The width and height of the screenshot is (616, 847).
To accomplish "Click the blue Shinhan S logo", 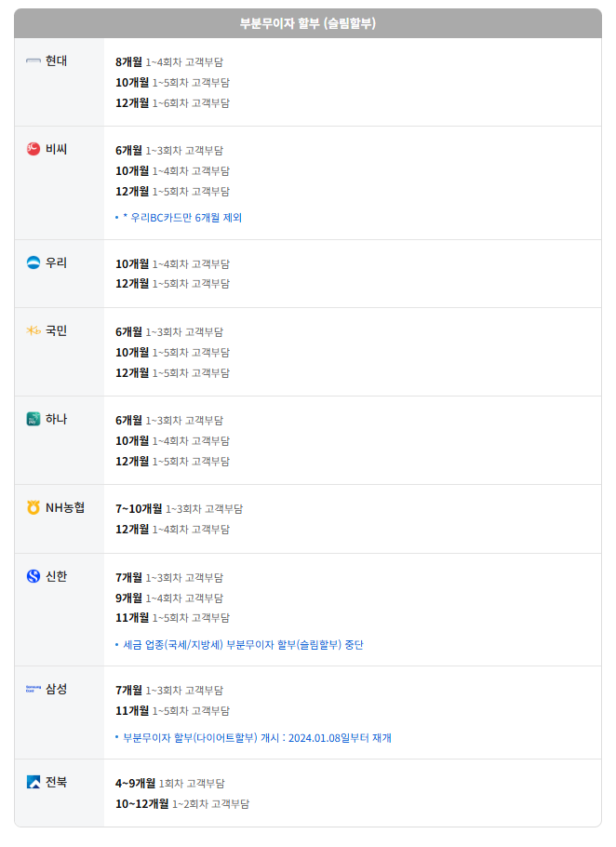I will tap(33, 576).
